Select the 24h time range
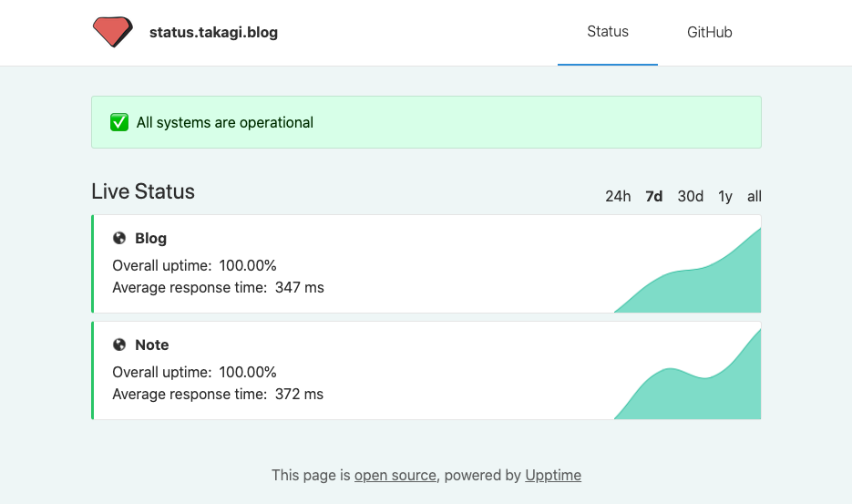The height and width of the screenshot is (504, 852). [618, 196]
